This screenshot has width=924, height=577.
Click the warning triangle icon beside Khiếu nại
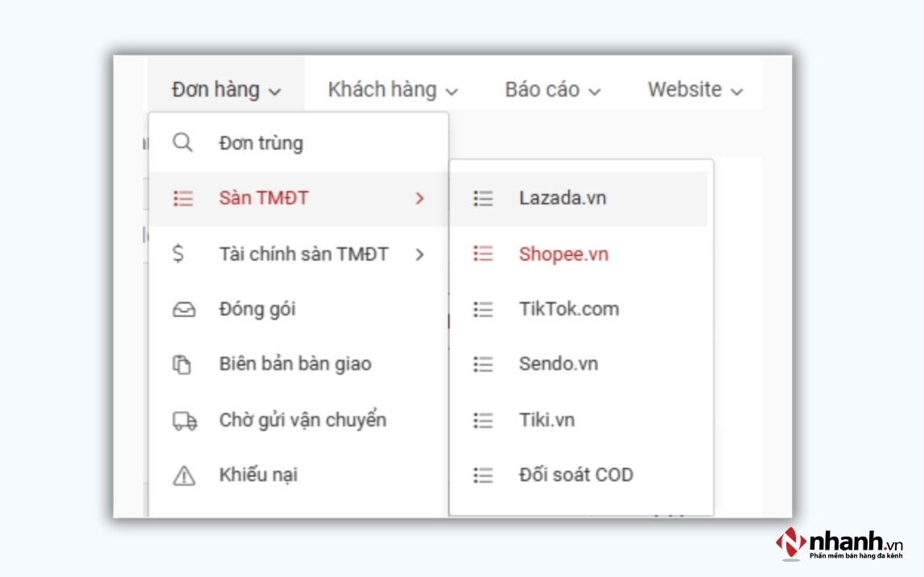[183, 475]
